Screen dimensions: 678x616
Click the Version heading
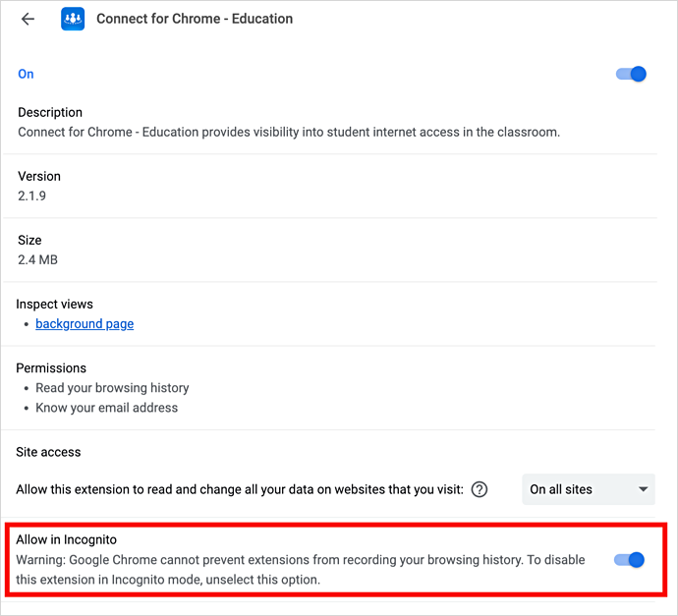point(39,176)
